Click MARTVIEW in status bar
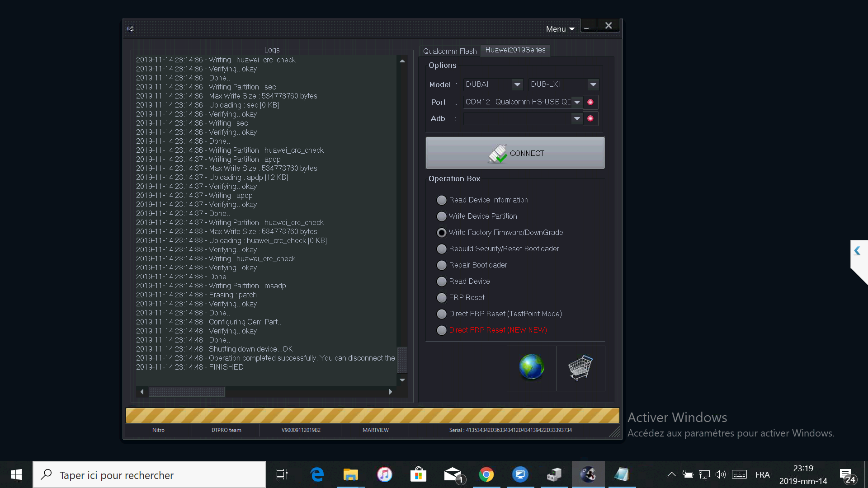Image resolution: width=868 pixels, height=488 pixels. click(x=375, y=430)
